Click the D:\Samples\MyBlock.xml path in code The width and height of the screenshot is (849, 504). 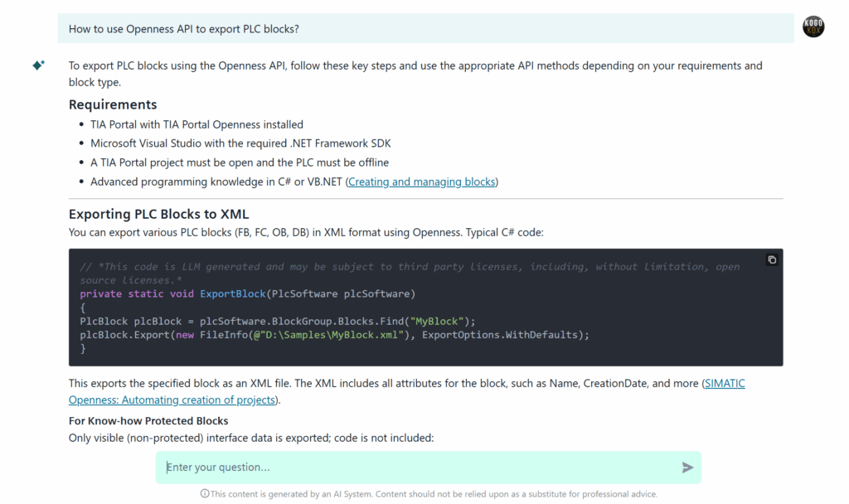pos(332,335)
